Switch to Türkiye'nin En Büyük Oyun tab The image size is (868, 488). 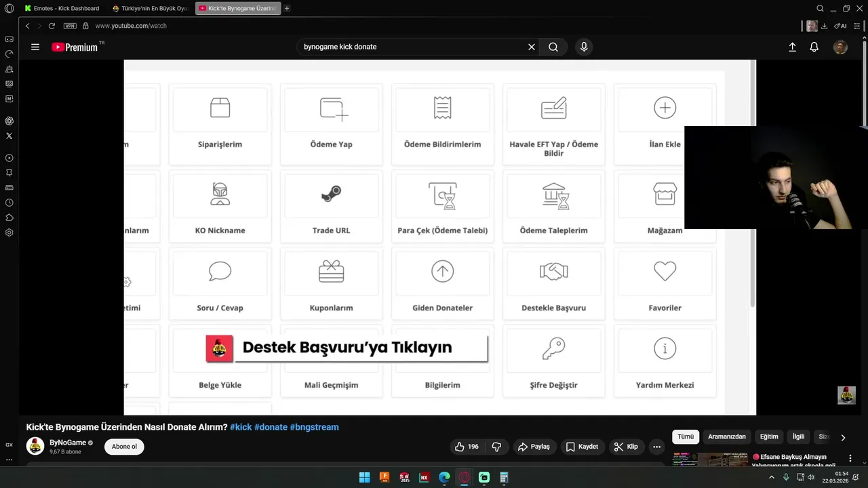(x=150, y=8)
